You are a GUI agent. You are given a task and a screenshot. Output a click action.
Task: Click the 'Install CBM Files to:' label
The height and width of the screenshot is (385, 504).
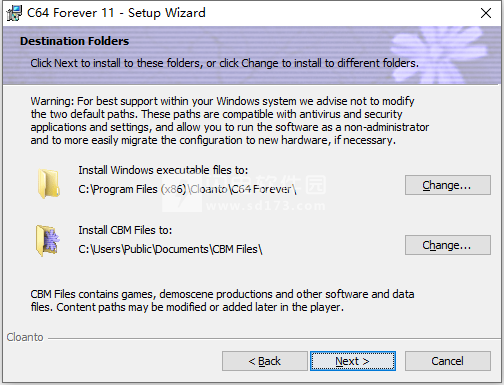pyautogui.click(x=125, y=230)
